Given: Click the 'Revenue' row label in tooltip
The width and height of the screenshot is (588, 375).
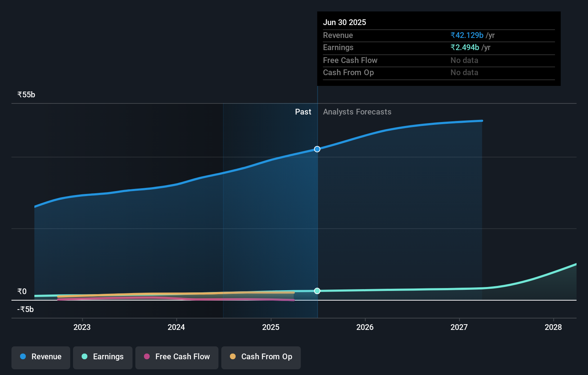Looking at the screenshot, I should coord(338,35).
